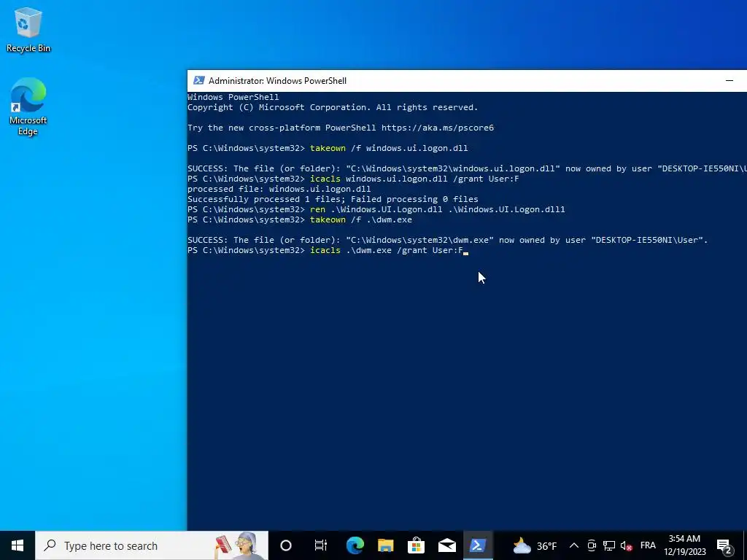Select the PowerShell taskbar button
This screenshot has height=560, width=747.
click(x=477, y=545)
